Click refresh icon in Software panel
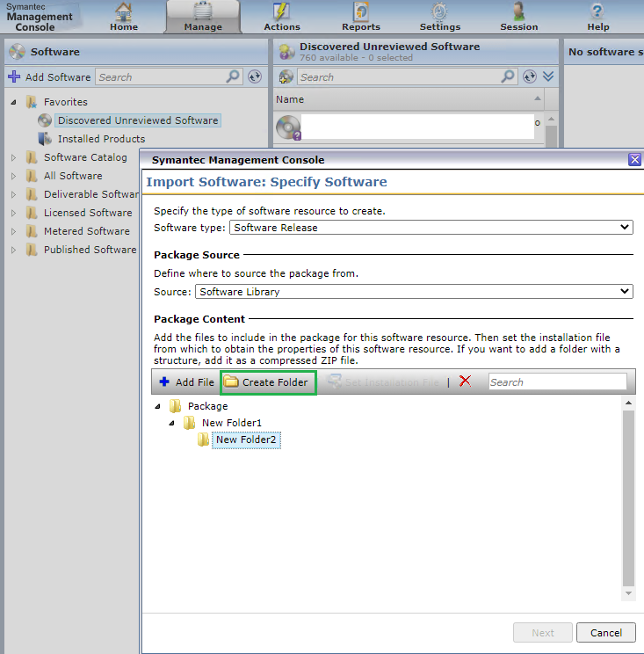This screenshot has height=654, width=644. (255, 76)
